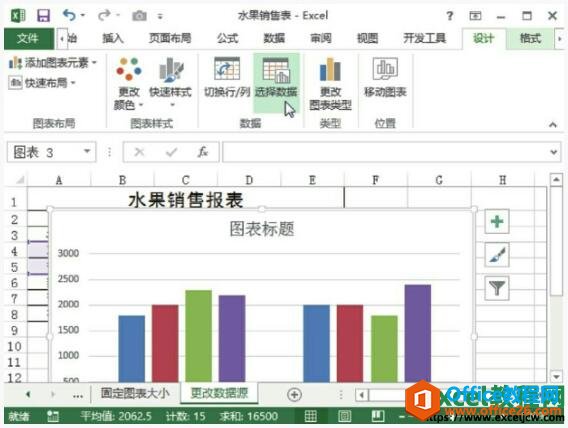Switch to the 固定图表大小 sheet
The height and width of the screenshot is (428, 568).
pos(135,393)
